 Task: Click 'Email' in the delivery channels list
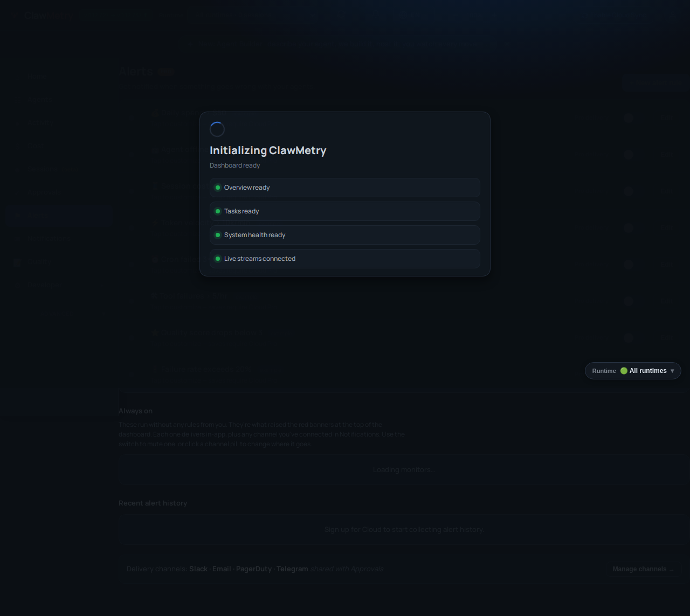pyautogui.click(x=222, y=569)
